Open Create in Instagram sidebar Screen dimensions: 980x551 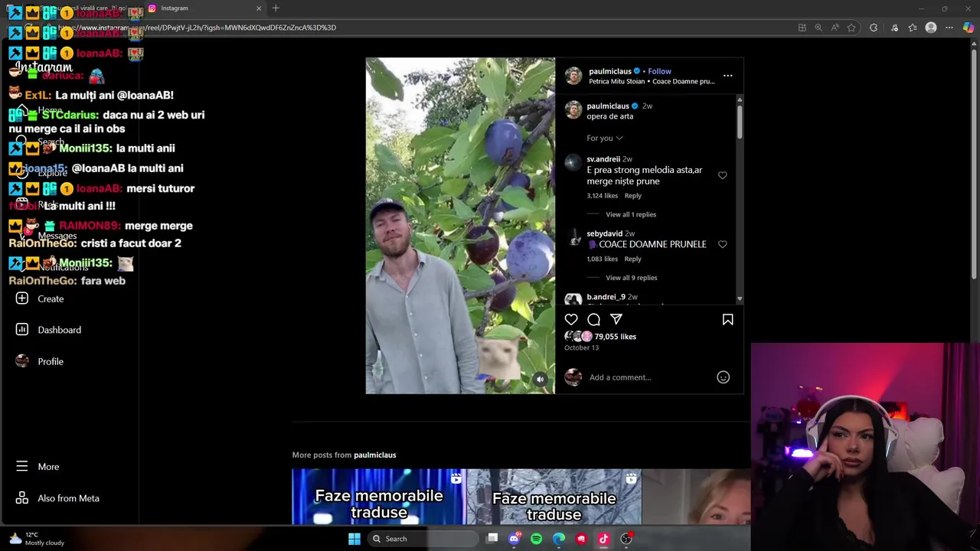pos(51,298)
